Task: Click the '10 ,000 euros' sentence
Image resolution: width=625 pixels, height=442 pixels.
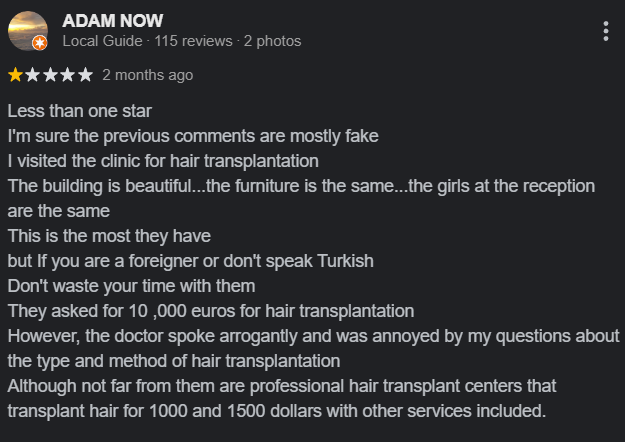Action: pyautogui.click(x=211, y=311)
